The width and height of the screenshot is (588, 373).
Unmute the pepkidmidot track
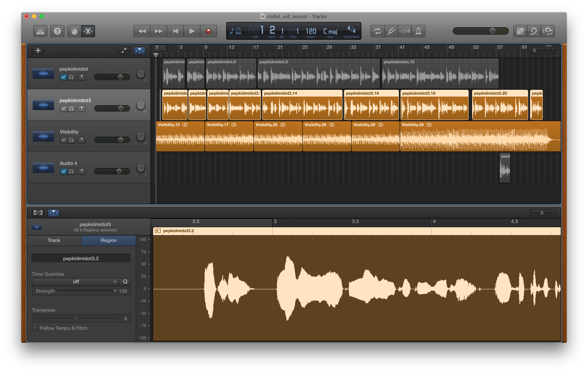point(64,77)
